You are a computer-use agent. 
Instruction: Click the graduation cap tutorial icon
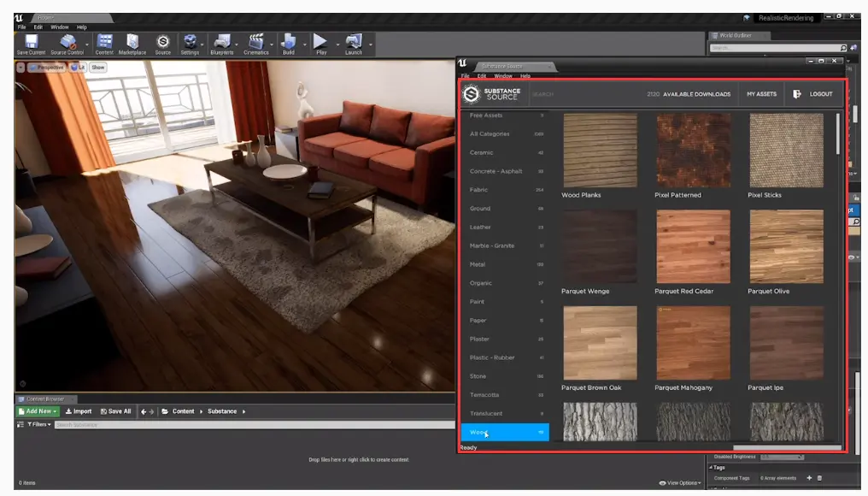pos(747,18)
